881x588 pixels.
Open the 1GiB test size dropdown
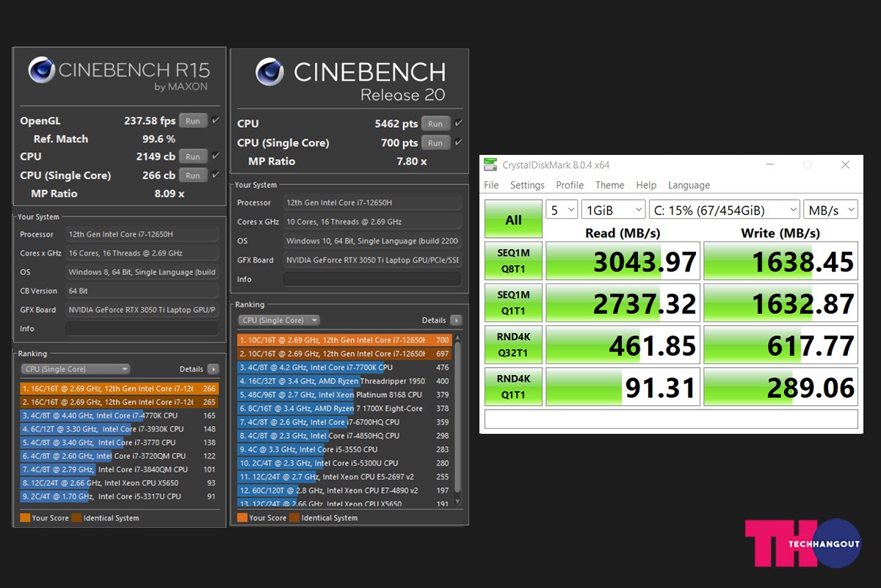click(x=613, y=210)
